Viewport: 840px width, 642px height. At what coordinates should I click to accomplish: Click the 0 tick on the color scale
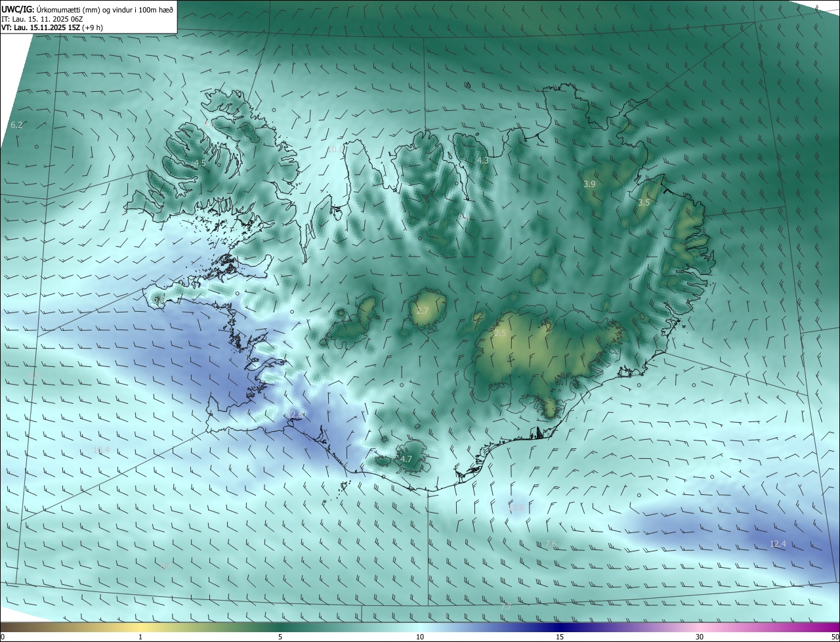pyautogui.click(x=3, y=637)
